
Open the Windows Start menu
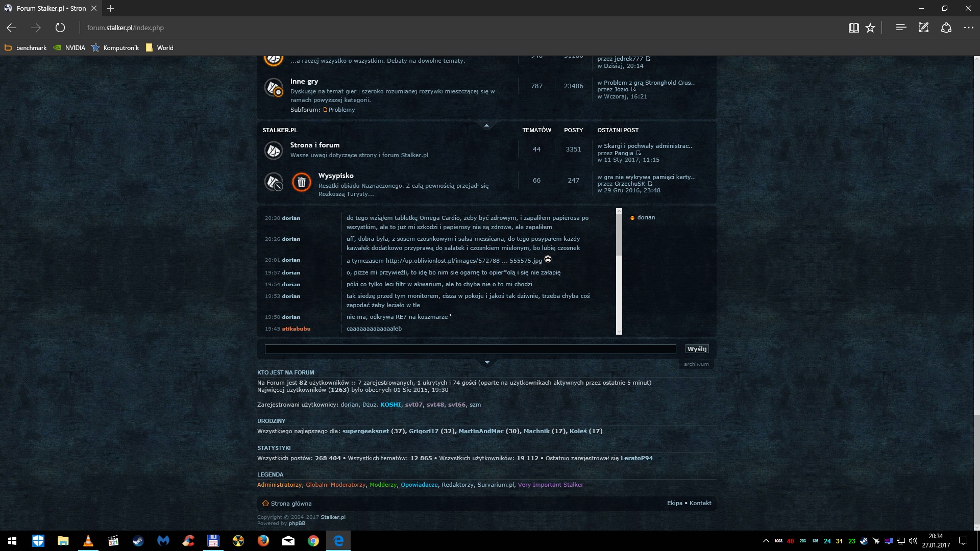pyautogui.click(x=12, y=541)
